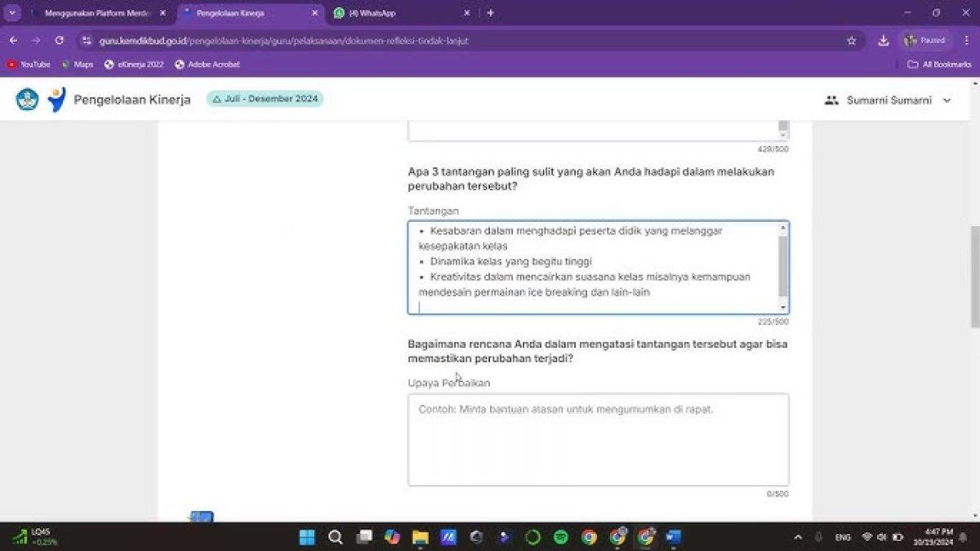Open the All Bookmarks folder
The image size is (980, 551).
[x=939, y=64]
